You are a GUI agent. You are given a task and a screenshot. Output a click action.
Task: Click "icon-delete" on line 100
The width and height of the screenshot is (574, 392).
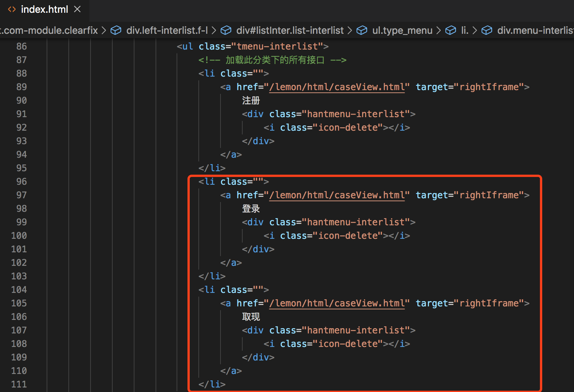coord(348,236)
